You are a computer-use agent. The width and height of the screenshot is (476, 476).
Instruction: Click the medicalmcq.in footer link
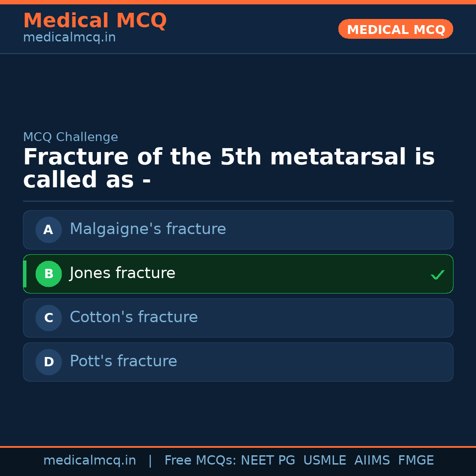point(90,460)
